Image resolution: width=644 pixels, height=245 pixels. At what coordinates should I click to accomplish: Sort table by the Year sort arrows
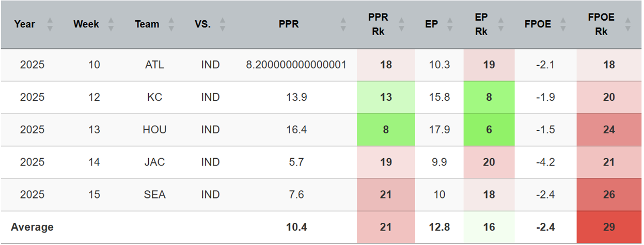(x=50, y=24)
